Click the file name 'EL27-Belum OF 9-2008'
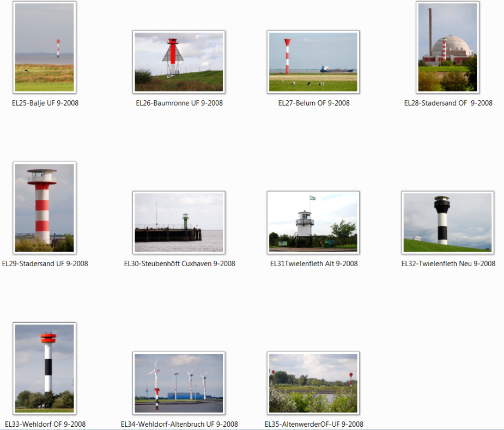This screenshot has height=430, width=504. (314, 103)
